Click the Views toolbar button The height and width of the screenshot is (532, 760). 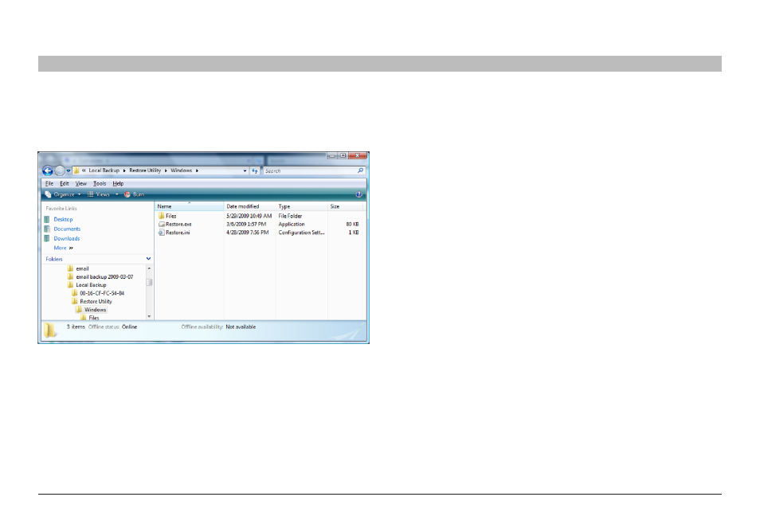coord(99,194)
